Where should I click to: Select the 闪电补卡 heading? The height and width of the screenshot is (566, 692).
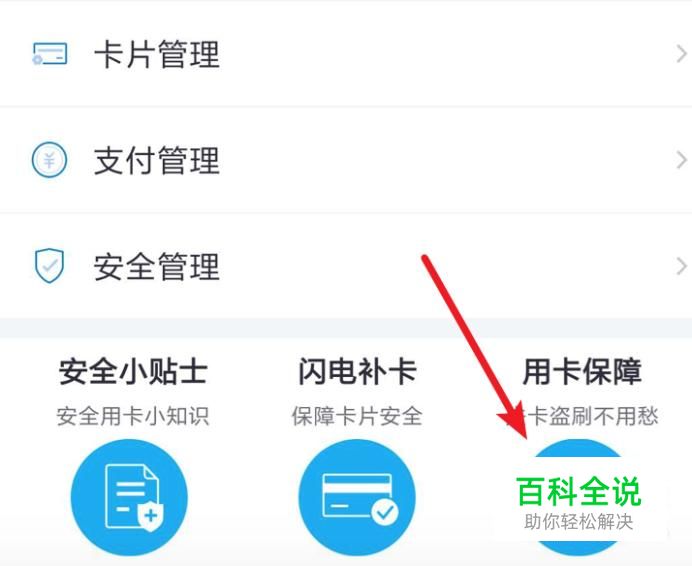pos(357,371)
